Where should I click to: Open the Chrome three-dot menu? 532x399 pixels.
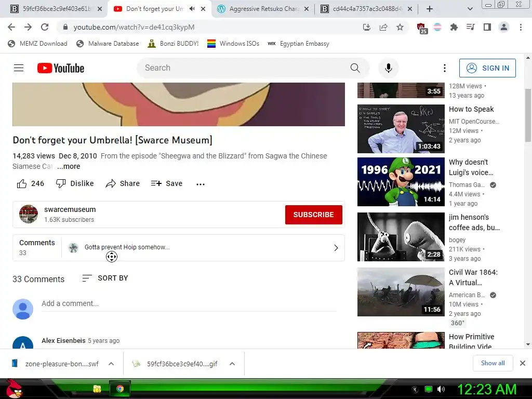pyautogui.click(x=521, y=27)
